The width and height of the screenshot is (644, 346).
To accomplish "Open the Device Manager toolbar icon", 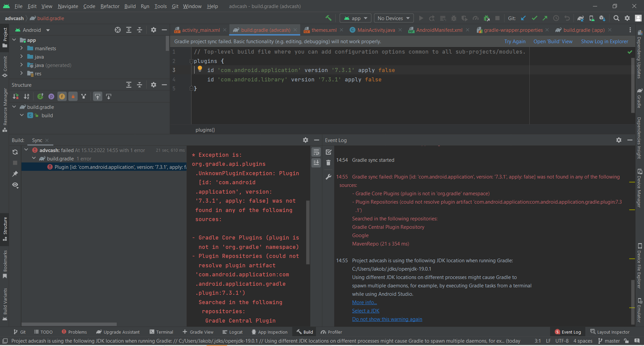I will pos(592,18).
